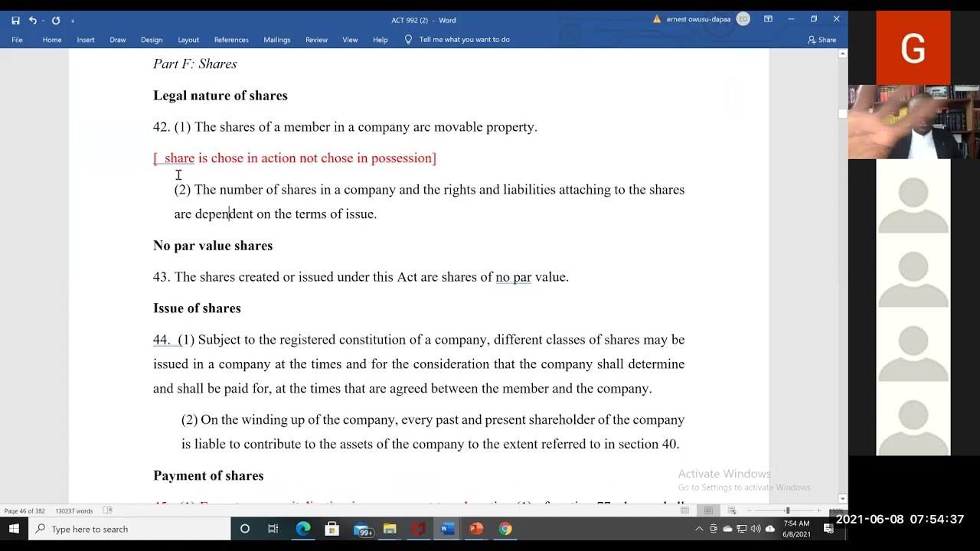Open the References ribbon tab
This screenshot has width=980, height=551.
(231, 40)
